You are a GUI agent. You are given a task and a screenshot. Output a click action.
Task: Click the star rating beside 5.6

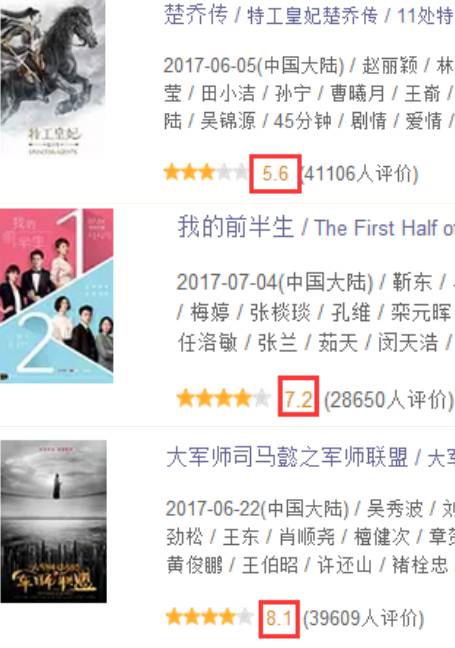[x=205, y=172]
